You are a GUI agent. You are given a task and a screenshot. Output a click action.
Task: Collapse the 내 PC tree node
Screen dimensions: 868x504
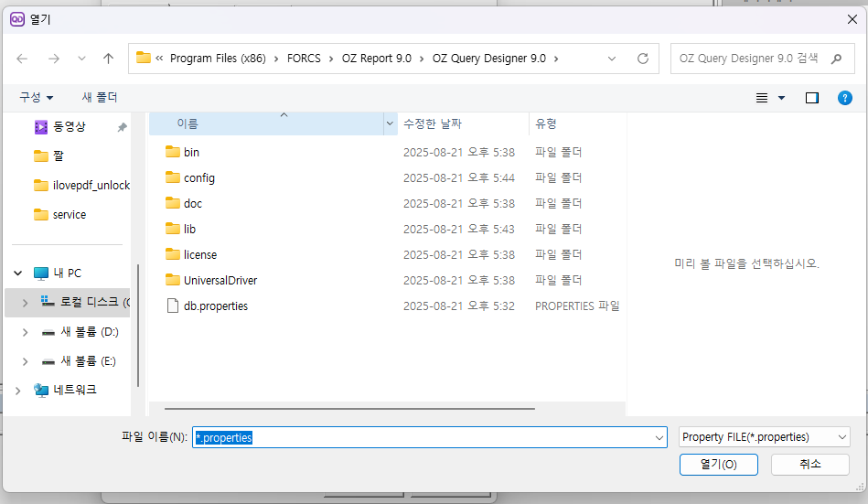(x=17, y=273)
